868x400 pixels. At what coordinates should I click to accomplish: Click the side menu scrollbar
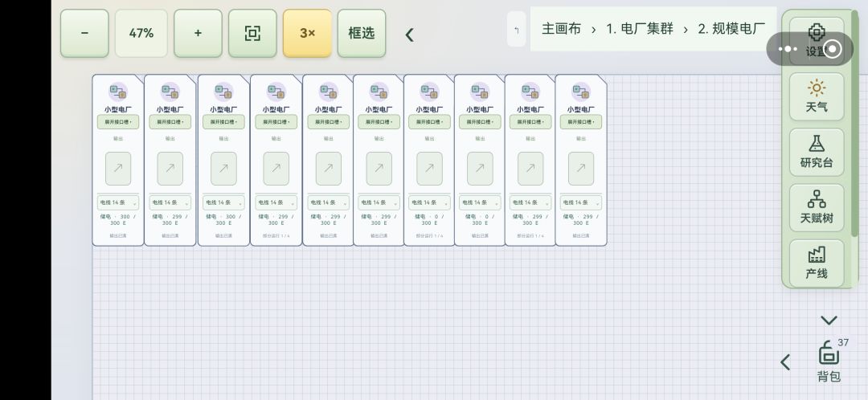(854, 124)
